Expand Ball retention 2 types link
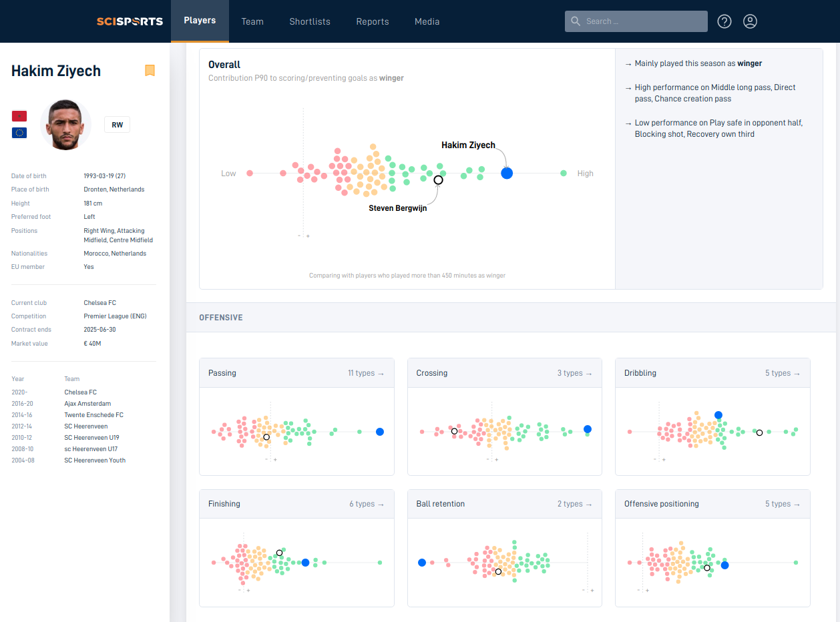 575,504
